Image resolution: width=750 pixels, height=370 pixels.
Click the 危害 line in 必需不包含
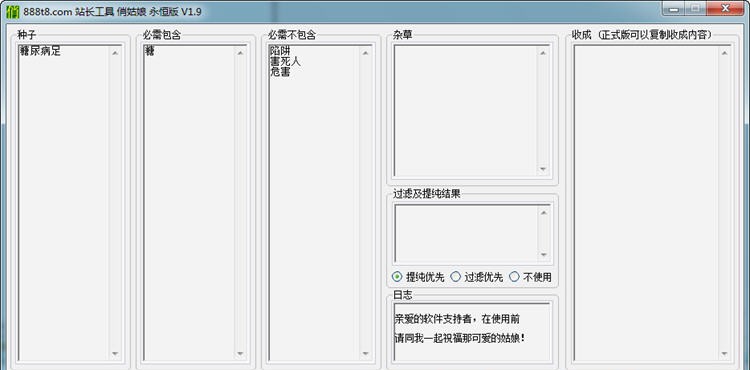pos(280,72)
